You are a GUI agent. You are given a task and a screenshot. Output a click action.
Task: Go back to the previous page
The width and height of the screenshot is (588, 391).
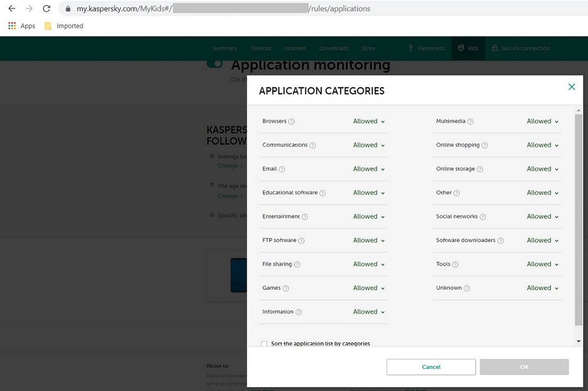12,8
